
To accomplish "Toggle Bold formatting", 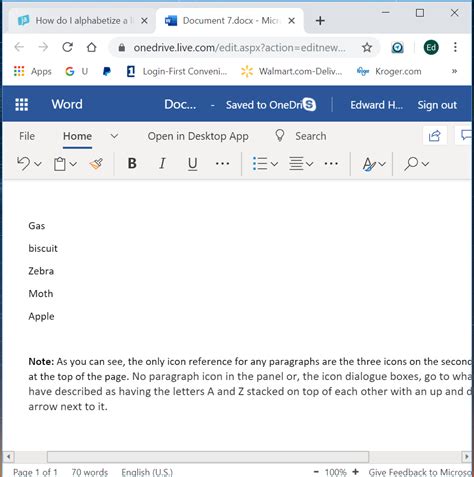I will click(132, 164).
